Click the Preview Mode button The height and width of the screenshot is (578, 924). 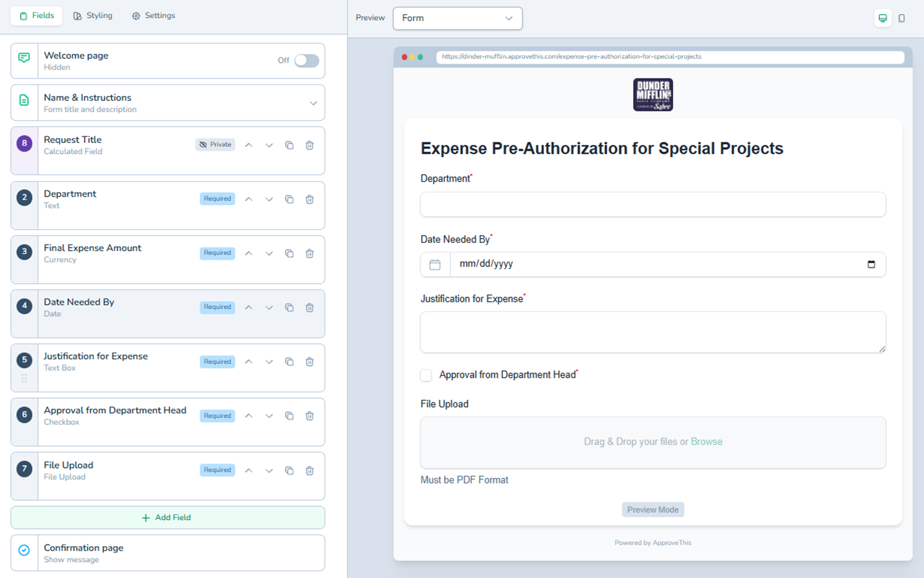coord(652,509)
